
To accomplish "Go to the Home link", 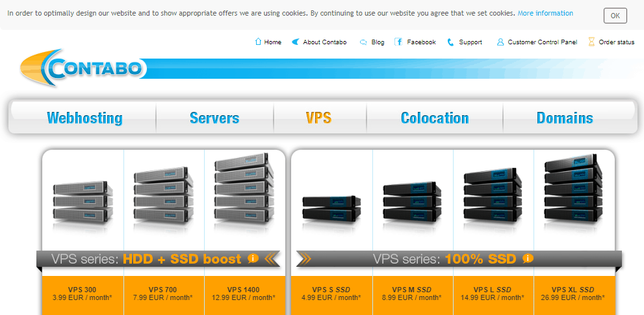I will [x=273, y=42].
